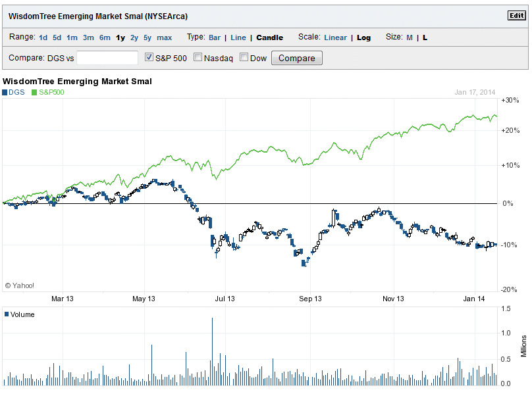The image size is (532, 394).
Task: Set range to max
Action: pyautogui.click(x=164, y=37)
